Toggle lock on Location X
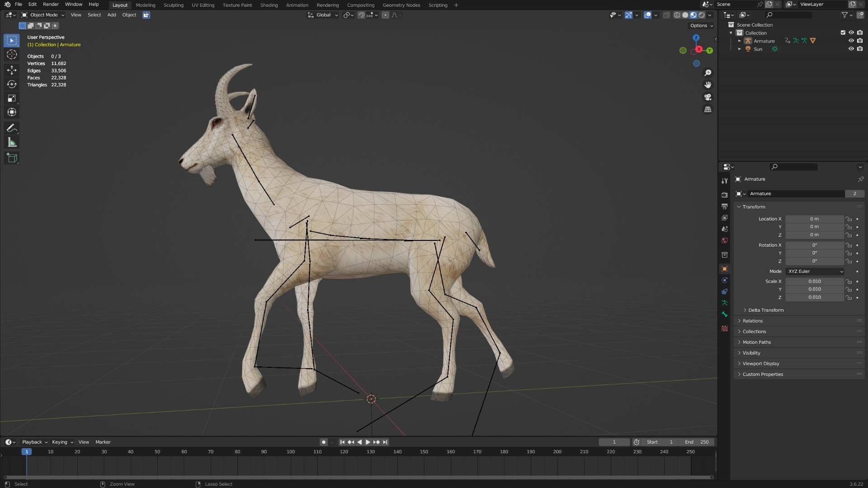Screen dimensions: 868x488 [849, 219]
